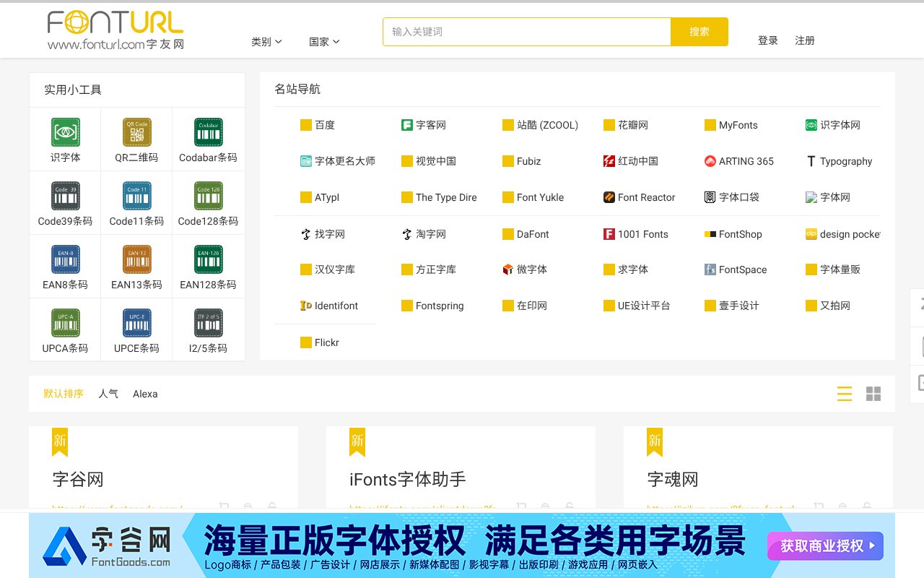Screen dimensions: 924x578
Task: Open the 注册 registration link
Action: click(805, 41)
